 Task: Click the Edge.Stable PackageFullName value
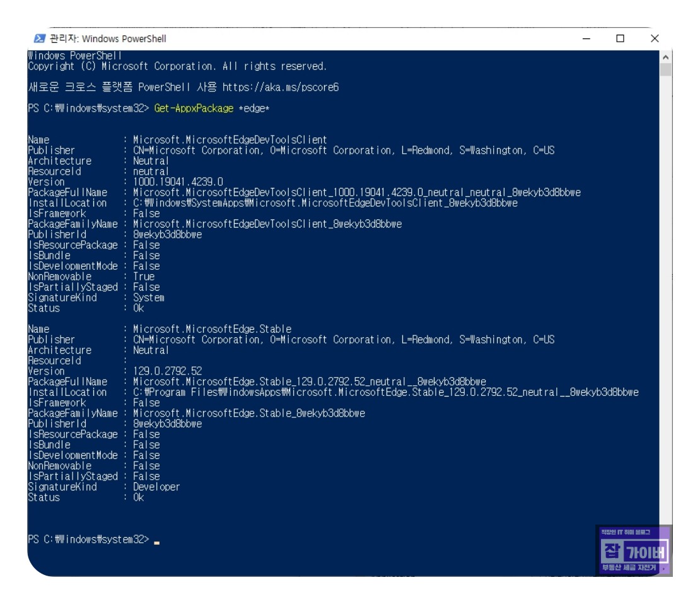click(310, 381)
